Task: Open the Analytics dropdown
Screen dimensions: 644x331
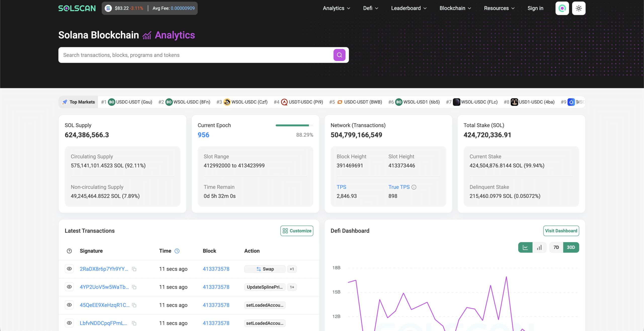Action: coord(336,8)
